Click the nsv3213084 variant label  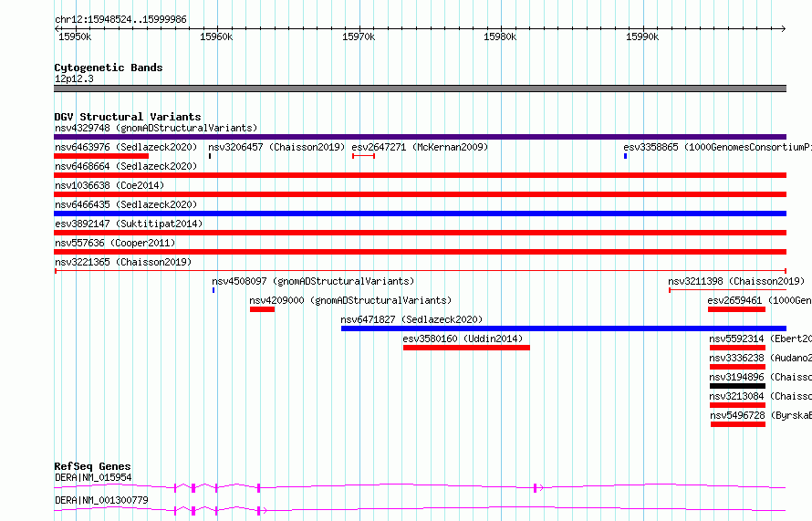pos(760,396)
